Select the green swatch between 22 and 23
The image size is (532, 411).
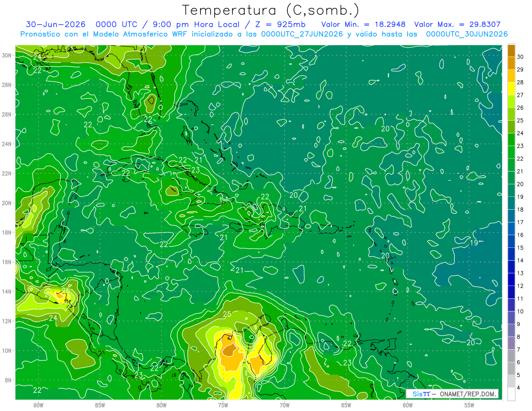pyautogui.click(x=511, y=152)
